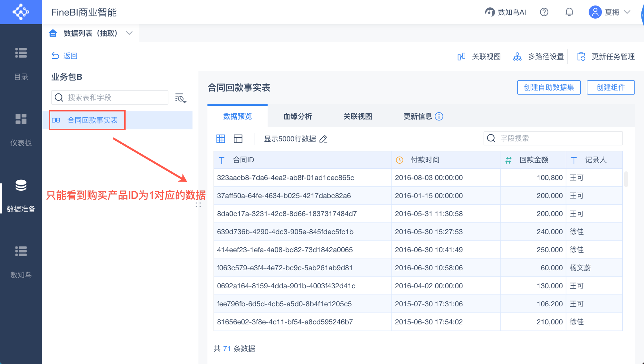The image size is (644, 364).
Task: Click the edit pencil next to 显示5000行数据
Action: (323, 139)
